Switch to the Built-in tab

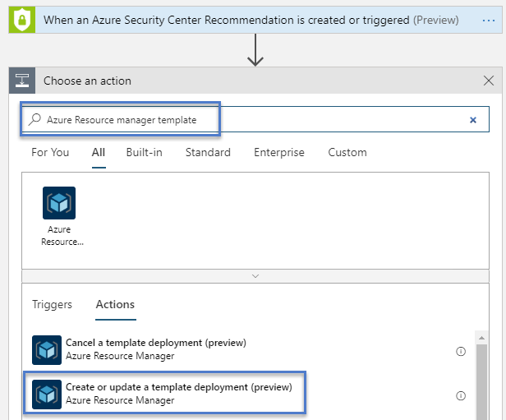click(145, 152)
